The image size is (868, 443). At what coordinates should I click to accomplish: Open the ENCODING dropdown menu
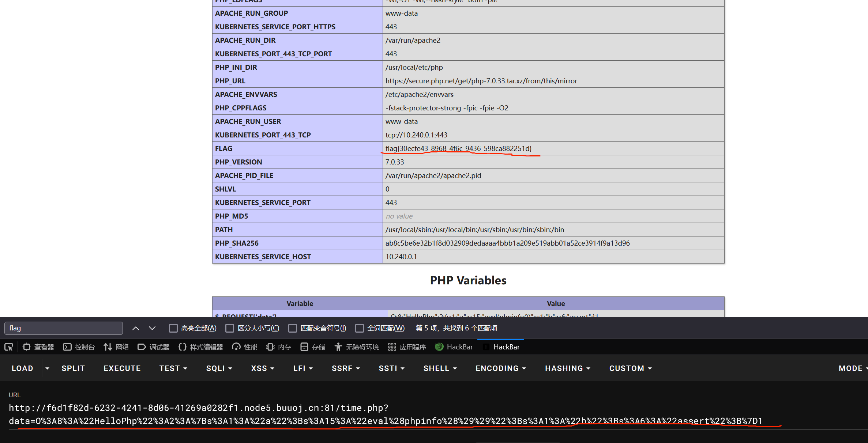point(500,368)
